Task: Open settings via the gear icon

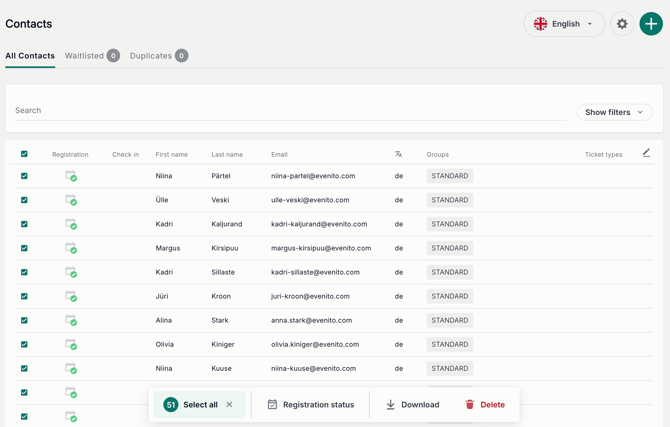Action: (622, 24)
